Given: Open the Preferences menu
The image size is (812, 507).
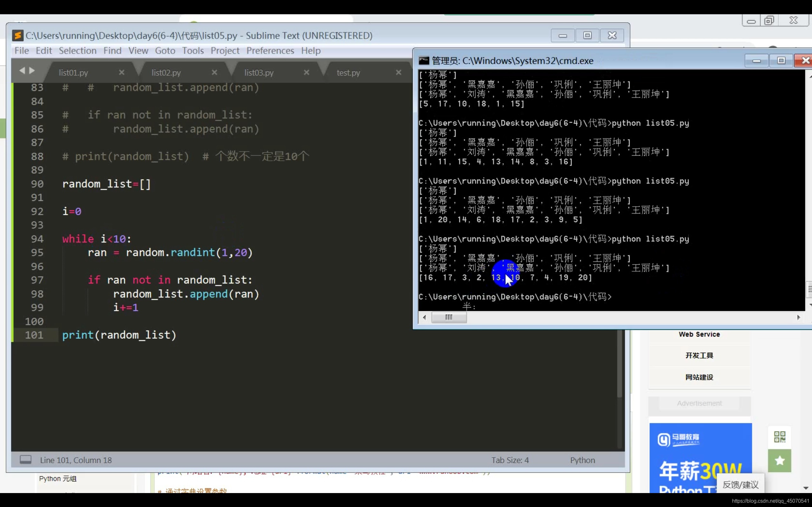Looking at the screenshot, I should click(270, 51).
